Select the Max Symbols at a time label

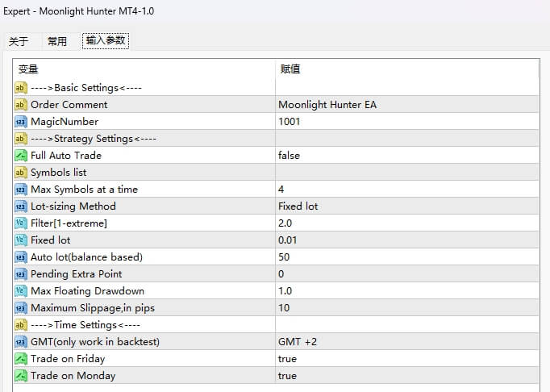(x=84, y=190)
